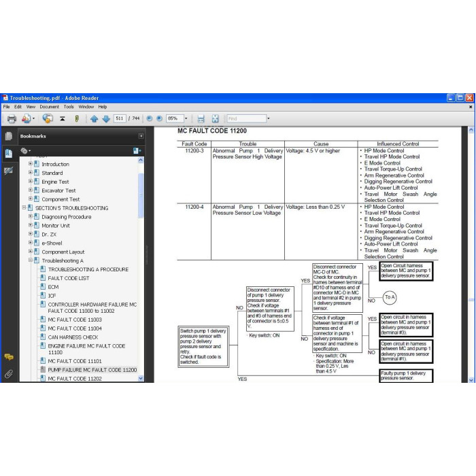
Task: Click the Start Meeting globe icon
Action: [48, 118]
